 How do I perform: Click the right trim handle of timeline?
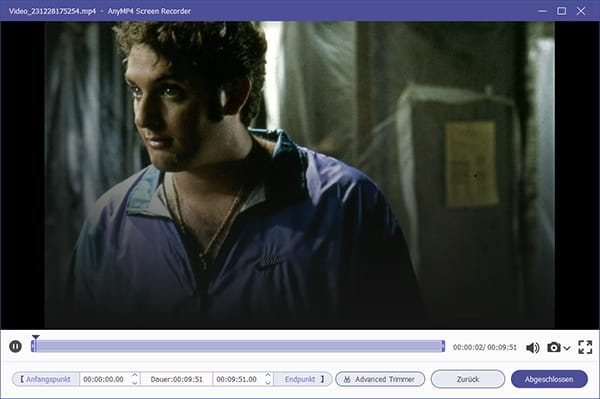pos(443,346)
